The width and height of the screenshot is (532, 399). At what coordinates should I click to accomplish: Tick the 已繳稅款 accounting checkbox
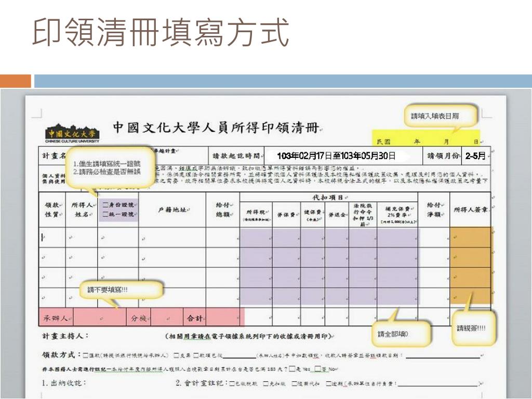point(232,384)
